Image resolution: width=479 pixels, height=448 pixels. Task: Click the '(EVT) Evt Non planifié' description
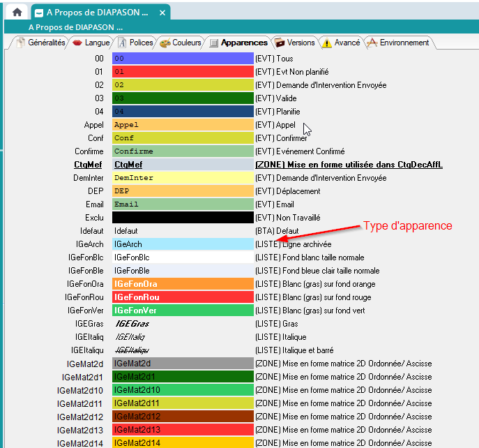[291, 72]
